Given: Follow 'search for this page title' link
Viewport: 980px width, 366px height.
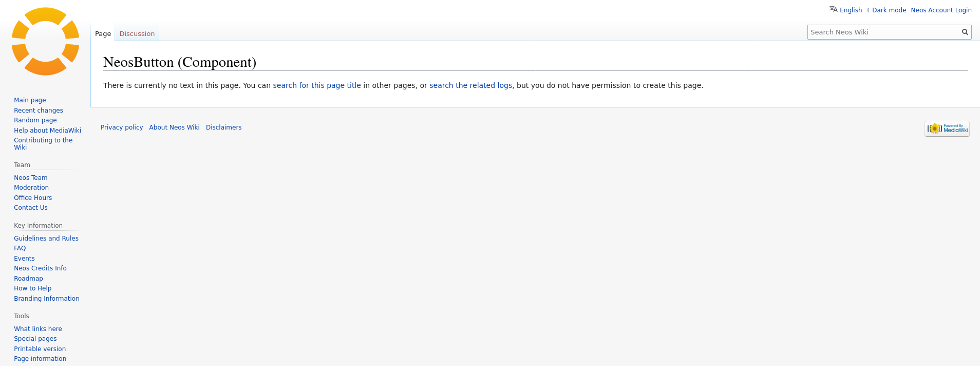Looking at the screenshot, I should click(x=316, y=85).
